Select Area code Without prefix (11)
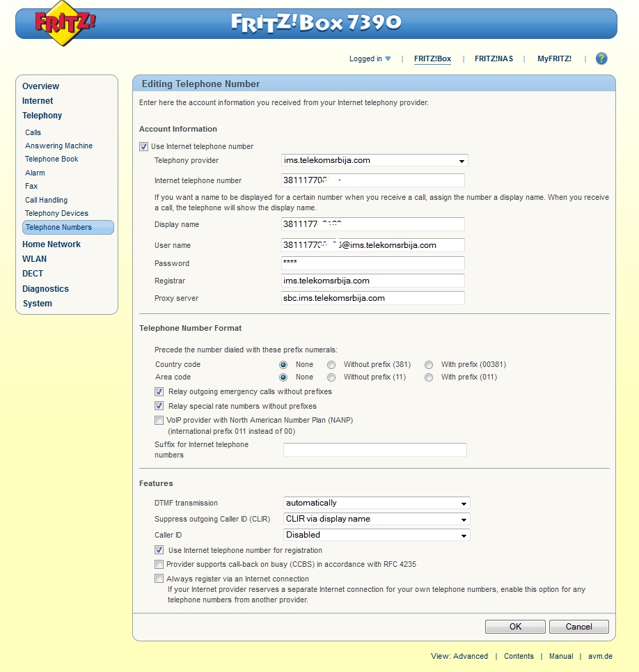The image size is (639, 672). (331, 377)
